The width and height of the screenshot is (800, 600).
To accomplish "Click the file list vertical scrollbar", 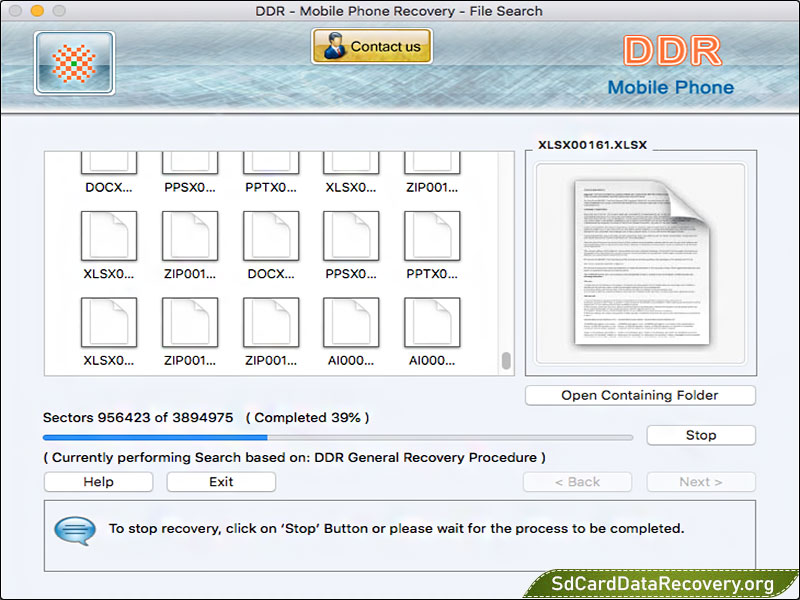I will pos(506,361).
